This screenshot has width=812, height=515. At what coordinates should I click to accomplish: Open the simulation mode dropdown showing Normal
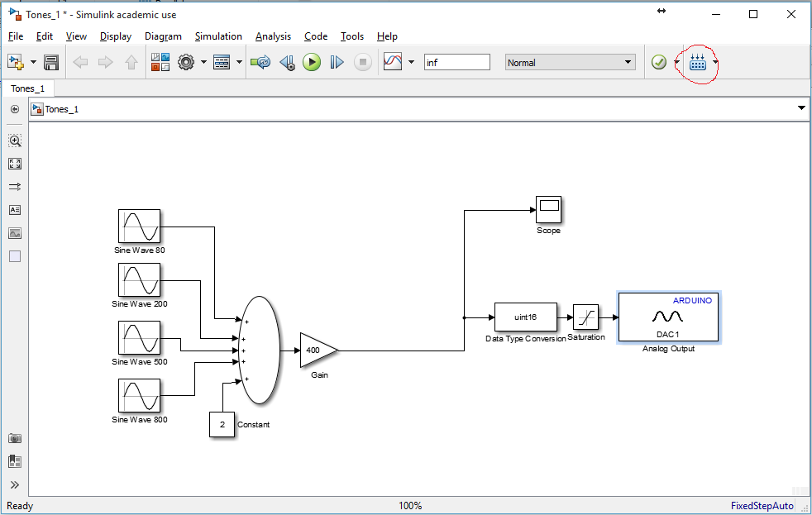tap(569, 61)
